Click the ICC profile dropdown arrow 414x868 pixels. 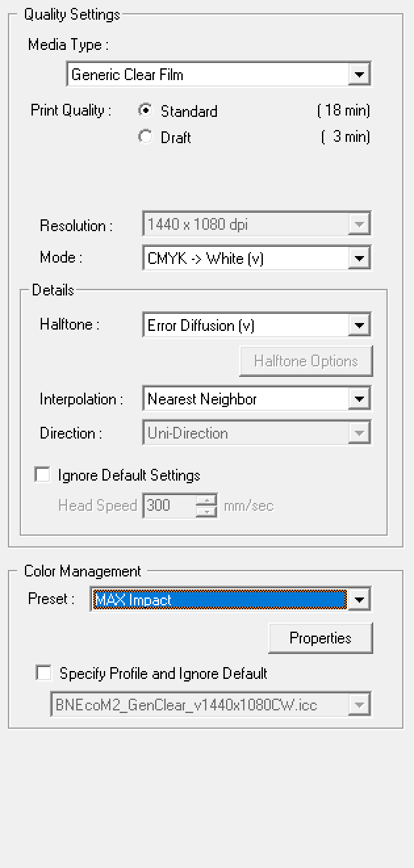[358, 705]
